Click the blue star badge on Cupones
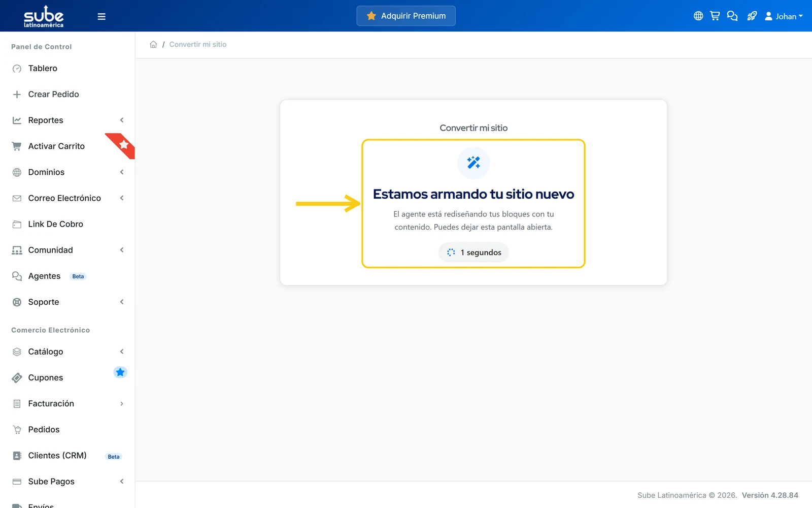The height and width of the screenshot is (508, 812). (120, 372)
